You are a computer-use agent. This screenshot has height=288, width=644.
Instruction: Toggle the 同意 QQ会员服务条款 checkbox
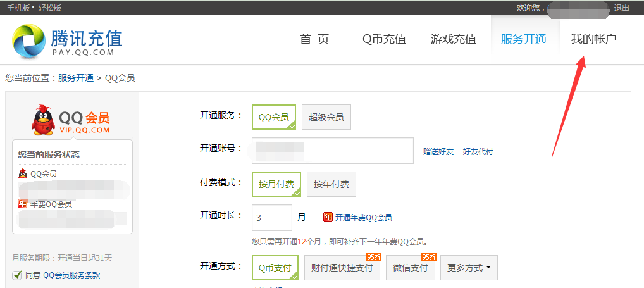17,275
